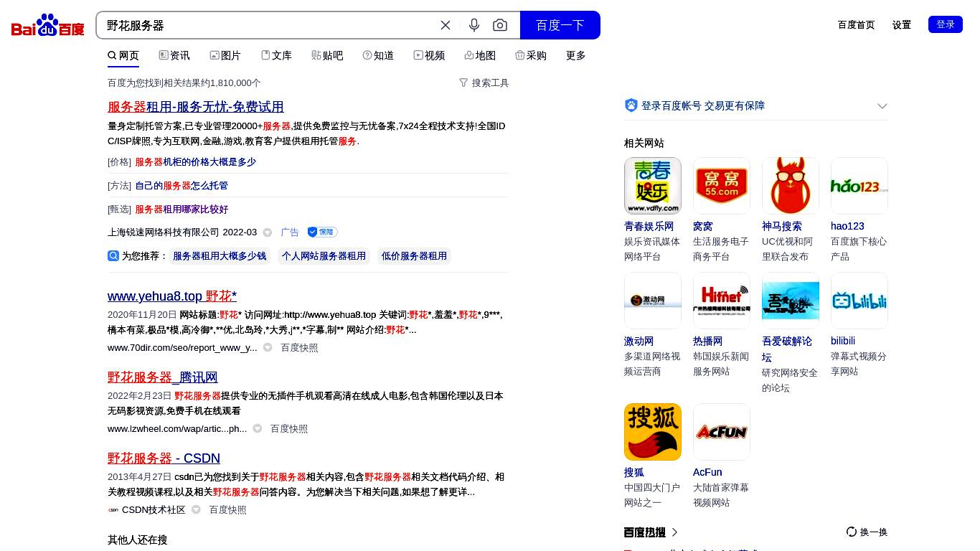Open 搜索工具 filter options
Viewport: 980px width, 551px height.
(x=484, y=83)
